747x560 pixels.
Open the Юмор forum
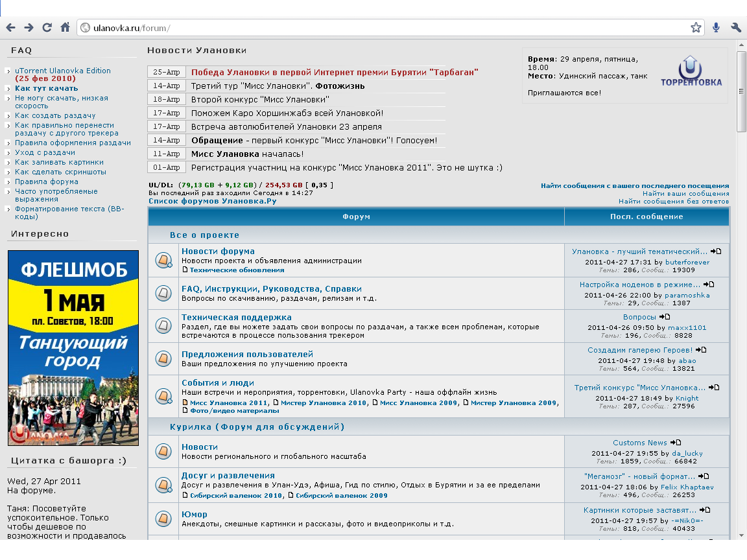coord(195,514)
